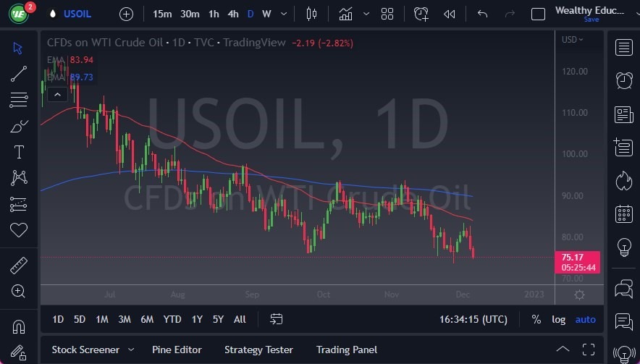Open the Wealthy Educ... layout name
Screen dimensions: 640x364
click(590, 10)
